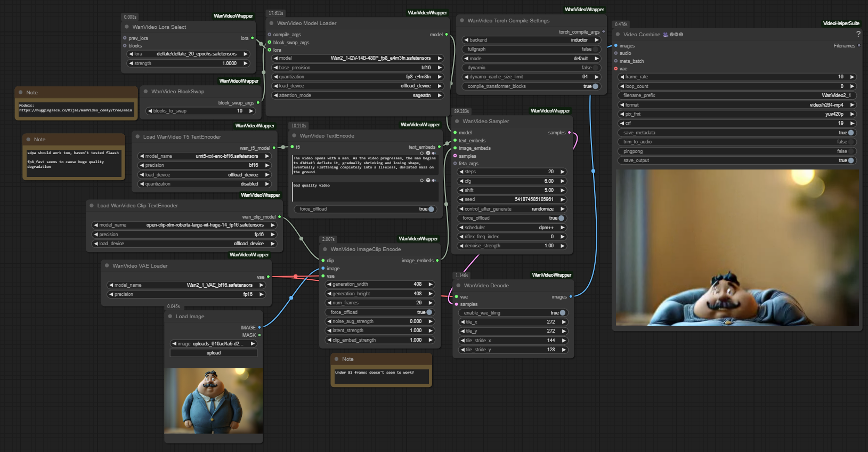Click the circle icon above the negative prompt
Screen dimensions: 868x452
(421, 180)
